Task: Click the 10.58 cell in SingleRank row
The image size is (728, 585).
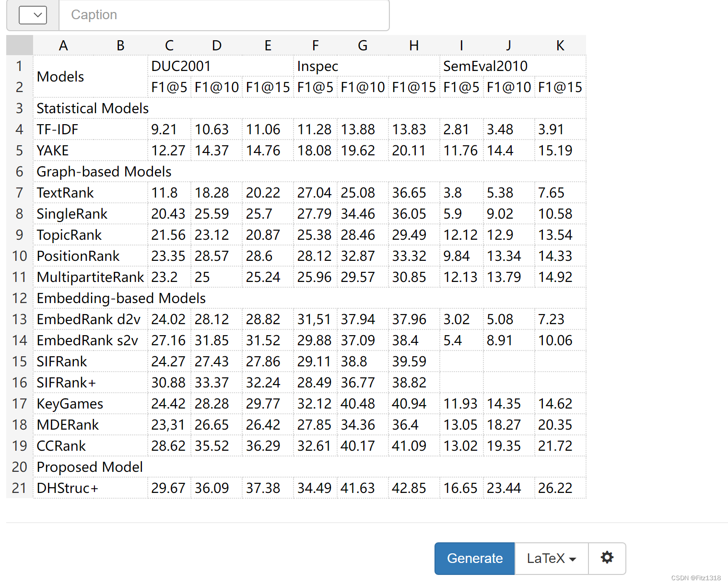Action: (x=560, y=214)
